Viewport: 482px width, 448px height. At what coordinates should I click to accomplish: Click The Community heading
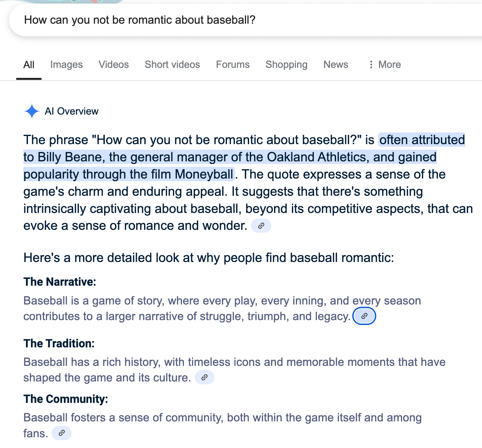click(x=66, y=399)
